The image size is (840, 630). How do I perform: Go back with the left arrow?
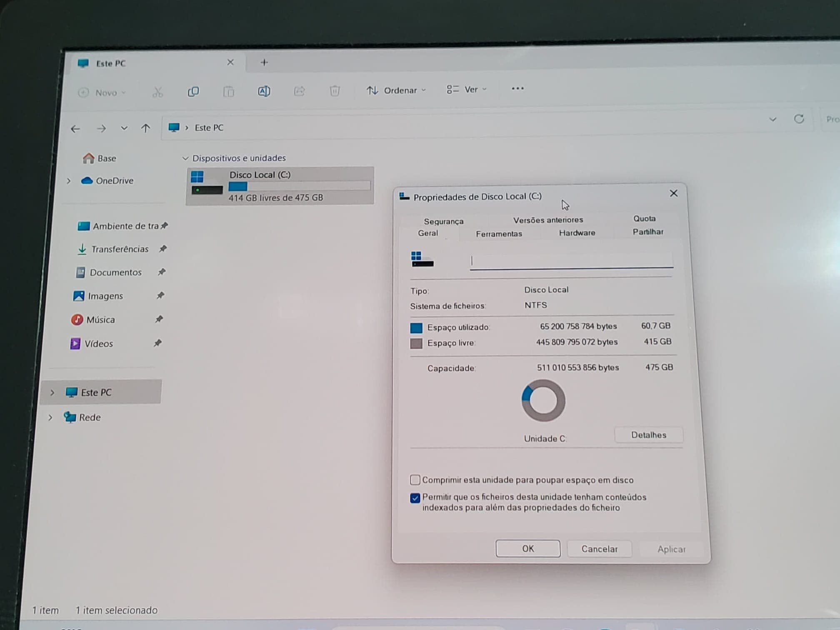(75, 129)
